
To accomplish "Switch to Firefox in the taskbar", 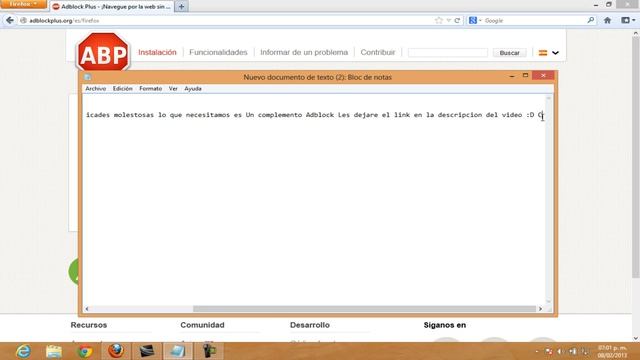I will coord(116,351).
